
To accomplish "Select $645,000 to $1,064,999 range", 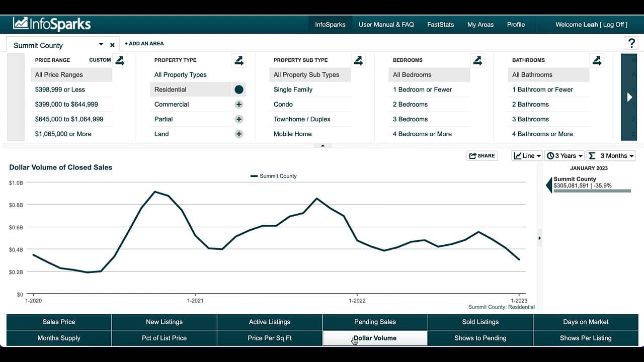I will point(71,119).
